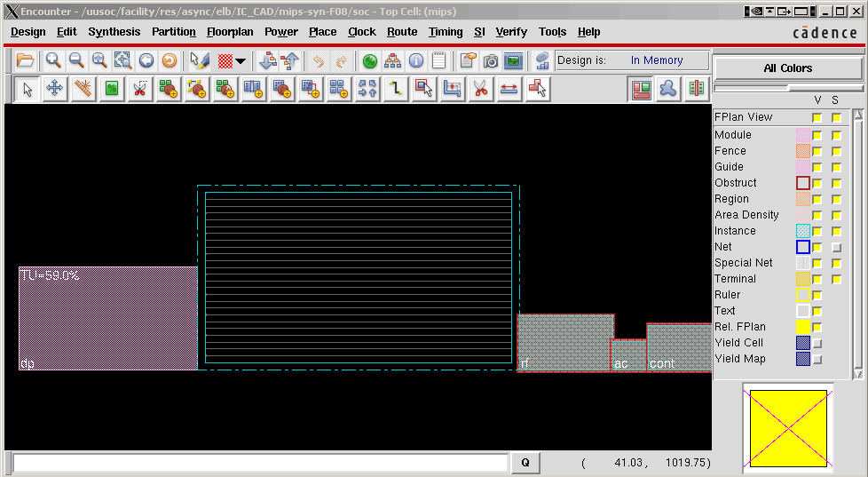Viewport: 868px width, 477px height.
Task: Click the zoom in magnifier icon
Action: (x=53, y=60)
